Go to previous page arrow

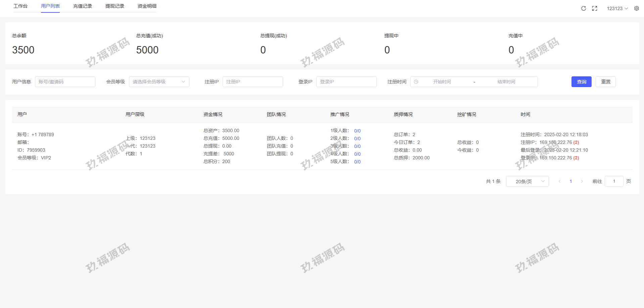click(x=559, y=181)
